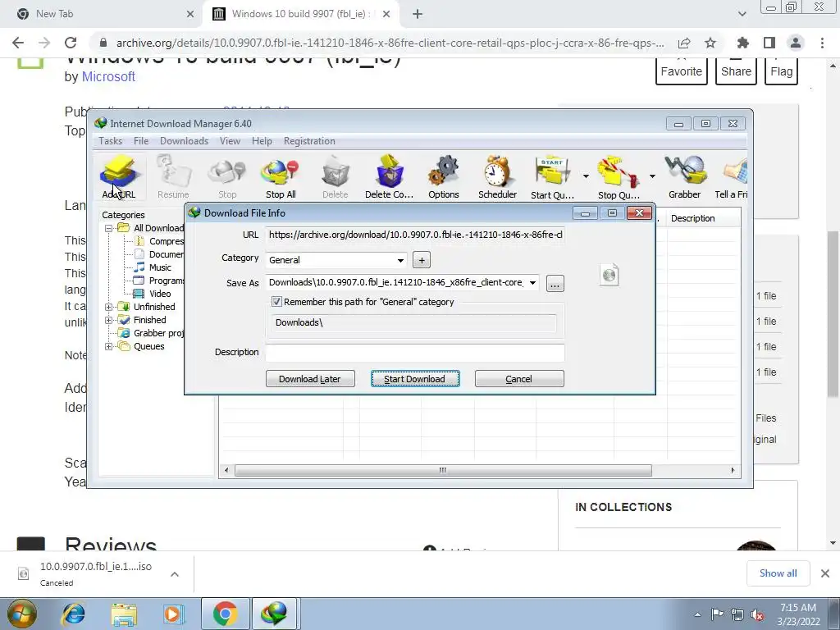Click the browser page vertical scrollbar
Image resolution: width=840 pixels, height=630 pixels.
(x=833, y=314)
